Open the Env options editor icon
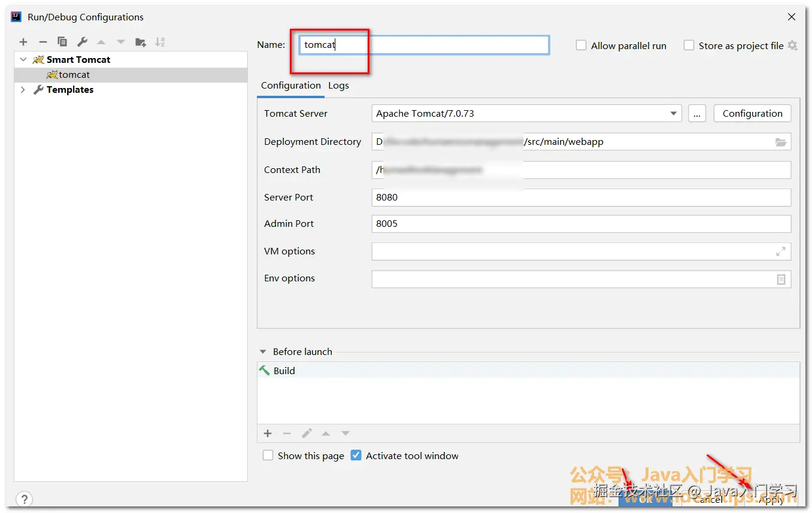 coord(781,279)
